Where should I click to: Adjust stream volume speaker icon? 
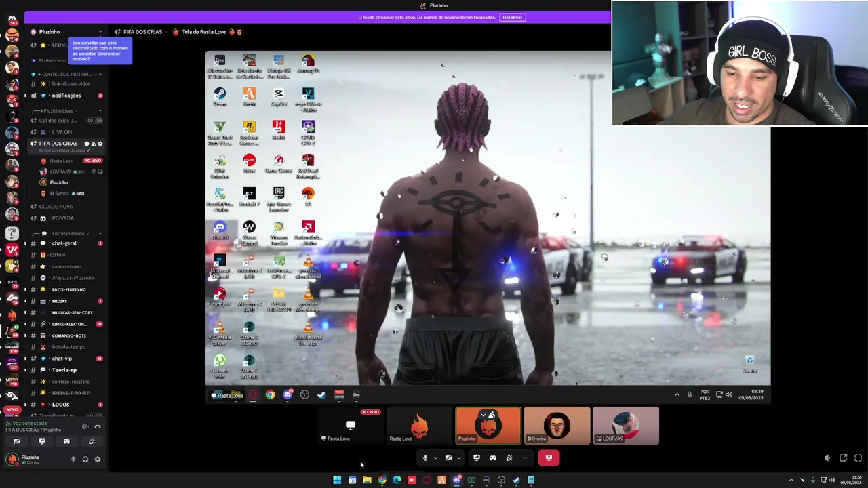[827, 458]
